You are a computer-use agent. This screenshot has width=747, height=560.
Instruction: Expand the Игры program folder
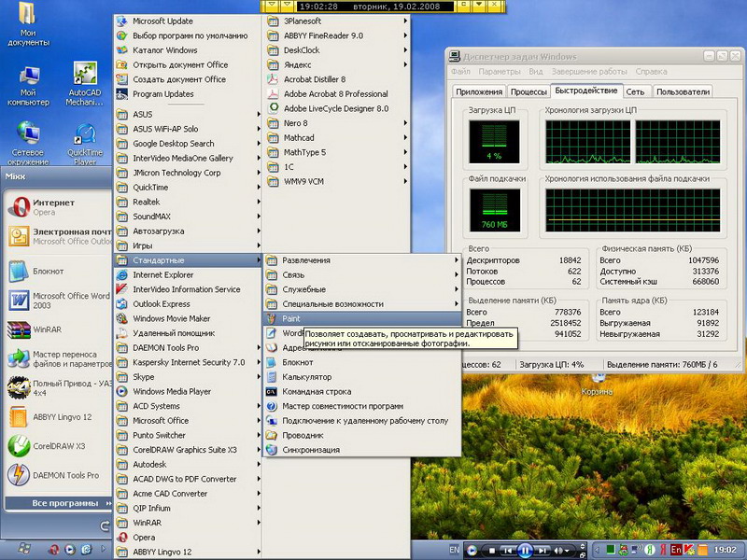189,245
